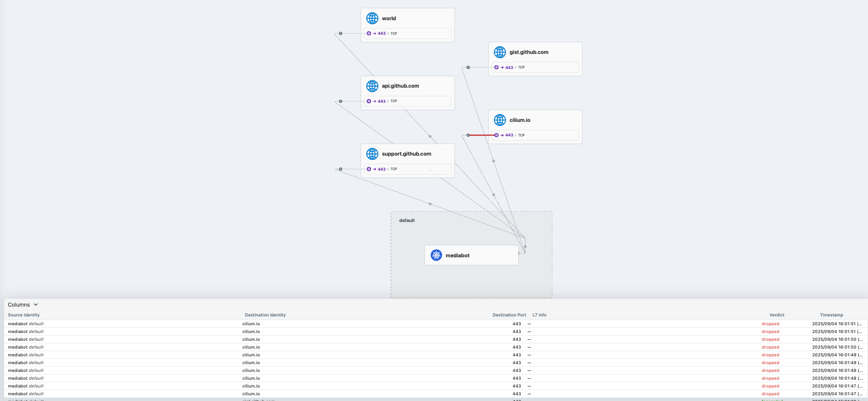Click the L7 info column header
Screen dimensions: 868x401
(539, 315)
